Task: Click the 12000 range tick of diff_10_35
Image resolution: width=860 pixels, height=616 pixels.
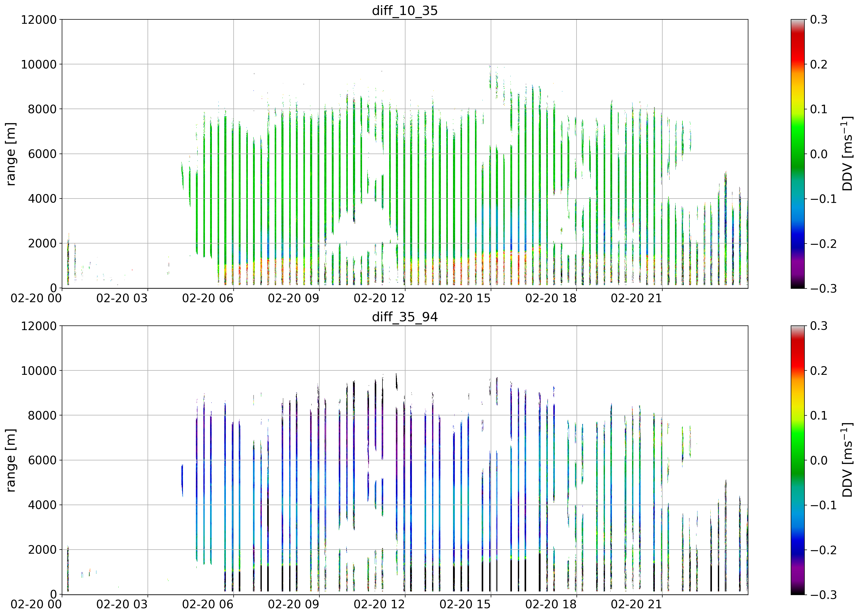Action: 39,20
